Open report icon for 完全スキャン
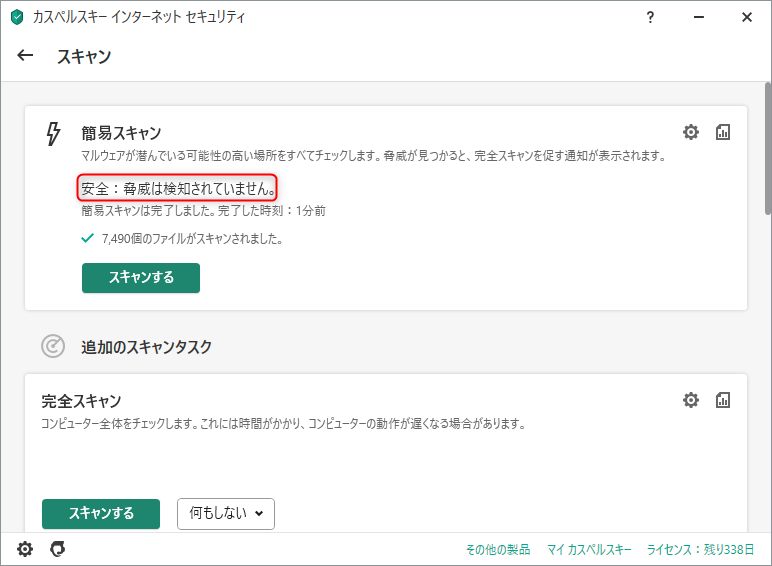The height and width of the screenshot is (566, 772). pos(723,400)
